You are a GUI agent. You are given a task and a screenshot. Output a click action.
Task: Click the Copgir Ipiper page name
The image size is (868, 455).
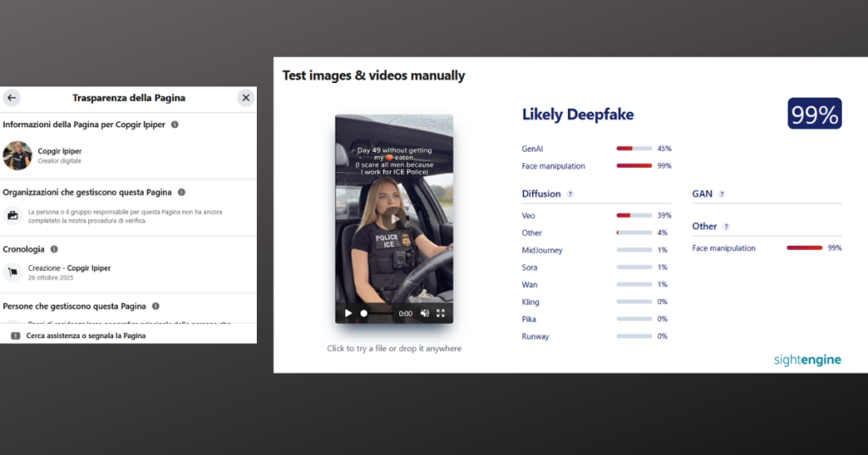pos(59,151)
